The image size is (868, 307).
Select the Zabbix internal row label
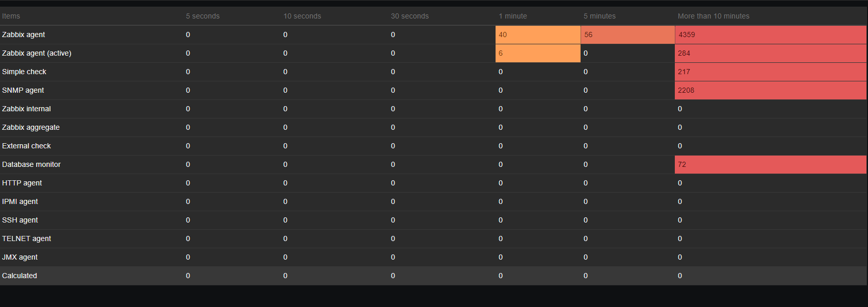tap(26, 109)
